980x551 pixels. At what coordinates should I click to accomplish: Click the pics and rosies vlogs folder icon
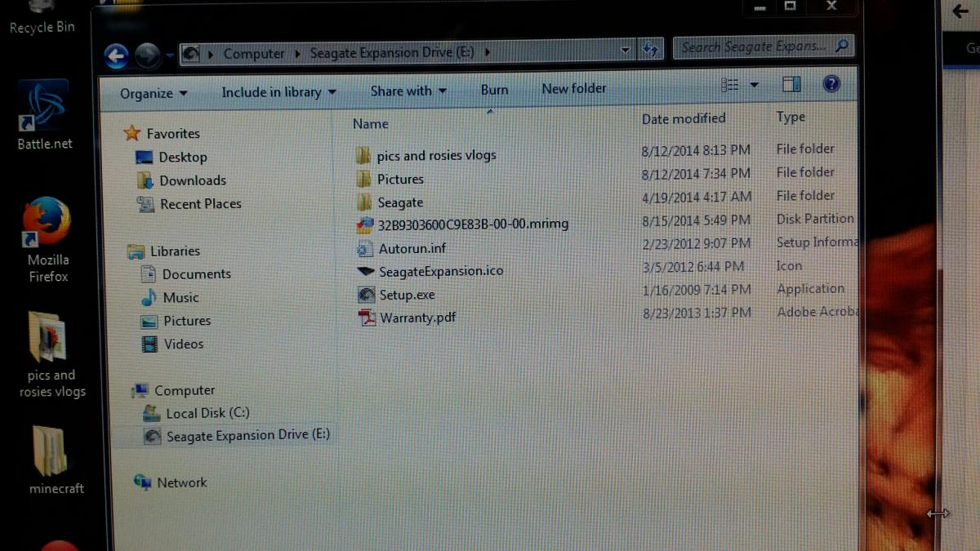click(363, 155)
